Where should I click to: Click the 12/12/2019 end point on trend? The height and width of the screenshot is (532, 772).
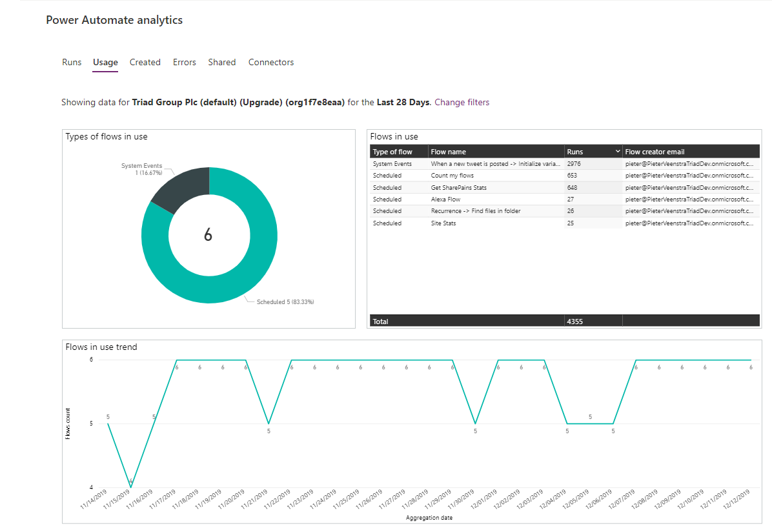[751, 360]
